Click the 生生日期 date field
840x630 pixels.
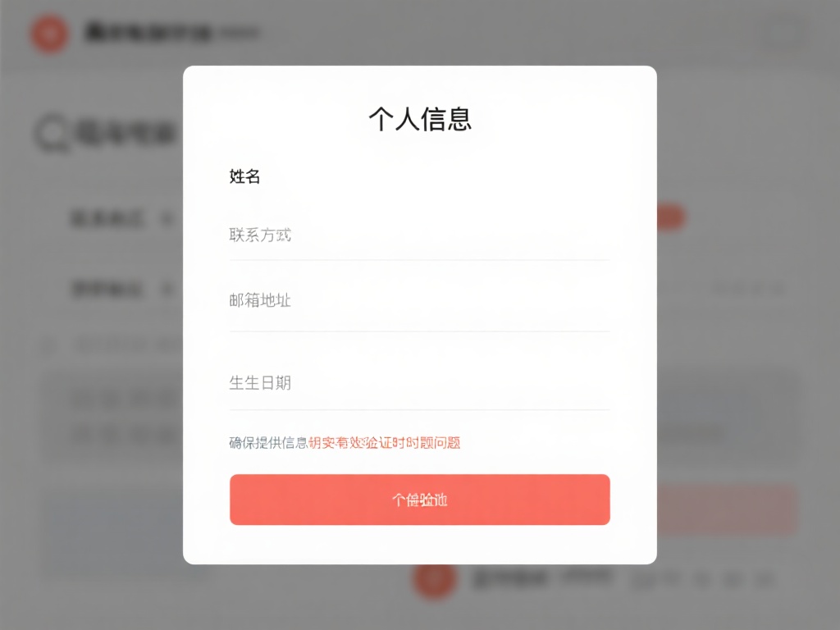click(x=420, y=382)
